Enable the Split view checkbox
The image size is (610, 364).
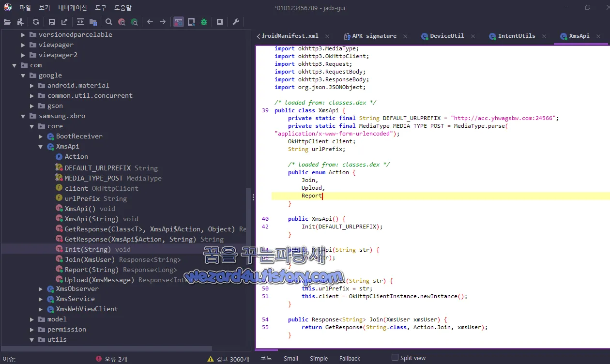point(395,358)
